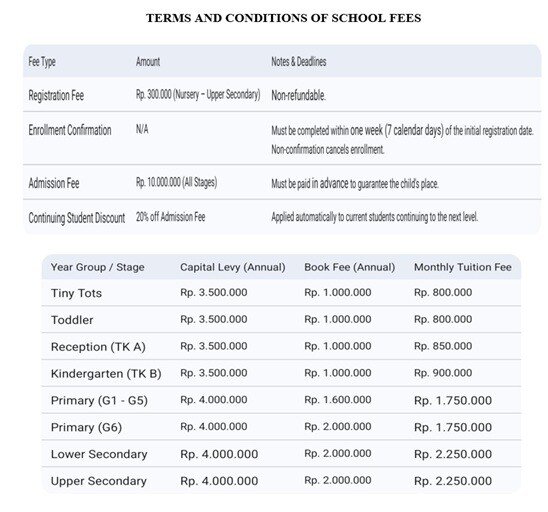Select the Fee Type column header
The width and height of the screenshot is (548, 512).
[42, 62]
